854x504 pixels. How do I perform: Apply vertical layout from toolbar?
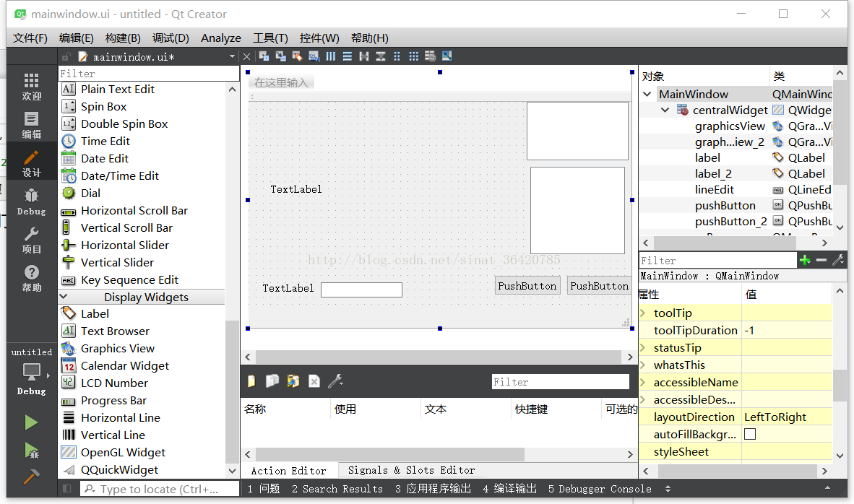348,56
